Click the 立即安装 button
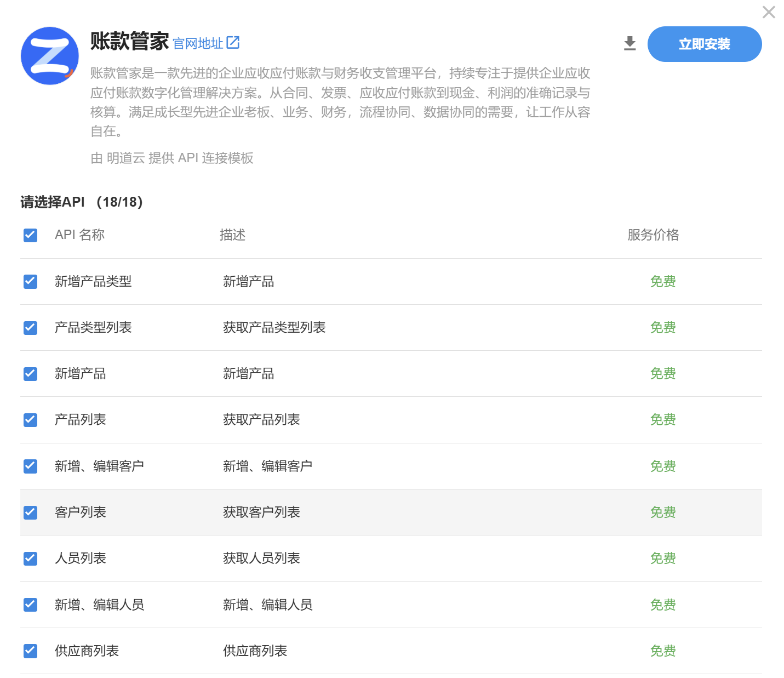This screenshot has height=678, width=784. tap(705, 44)
